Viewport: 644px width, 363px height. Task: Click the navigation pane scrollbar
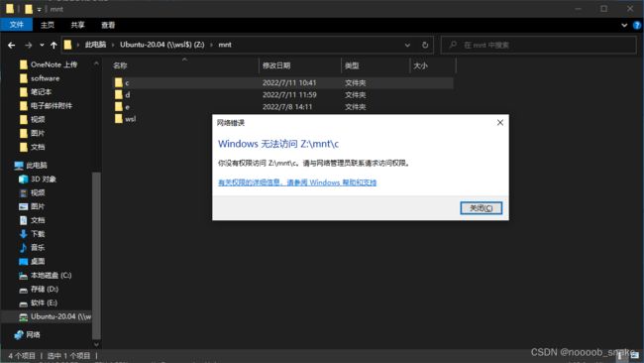click(96, 255)
